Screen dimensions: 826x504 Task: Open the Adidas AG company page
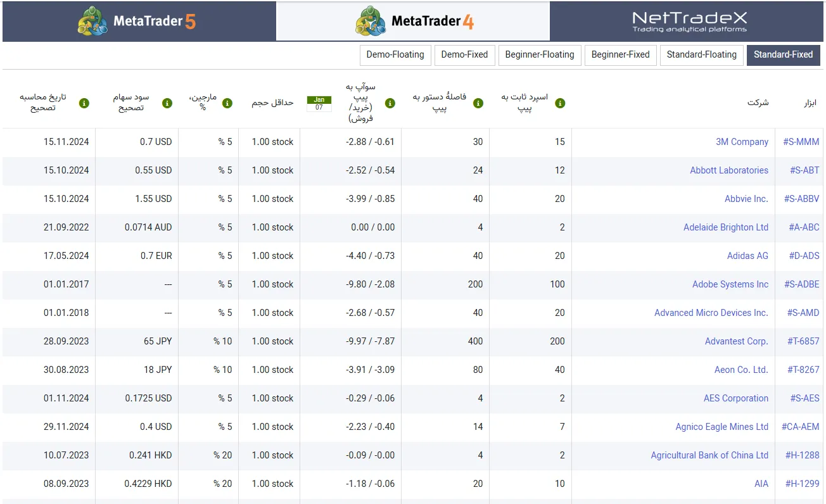(747, 256)
